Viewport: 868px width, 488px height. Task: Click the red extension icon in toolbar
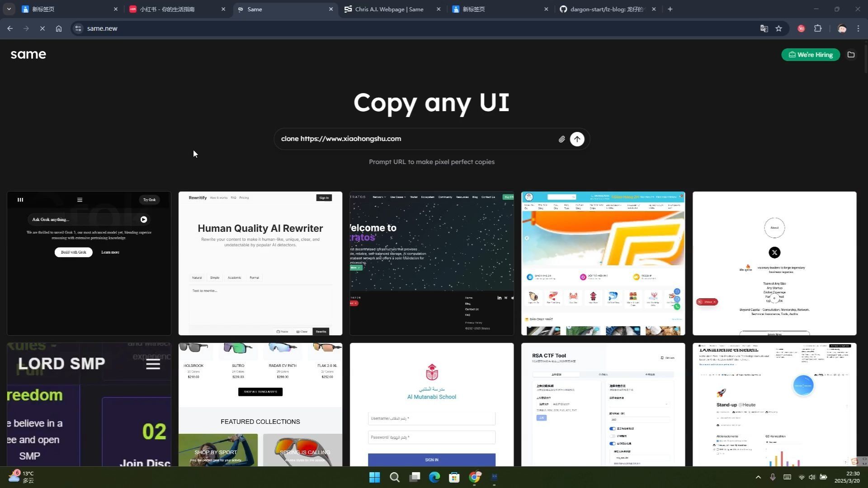click(x=801, y=28)
